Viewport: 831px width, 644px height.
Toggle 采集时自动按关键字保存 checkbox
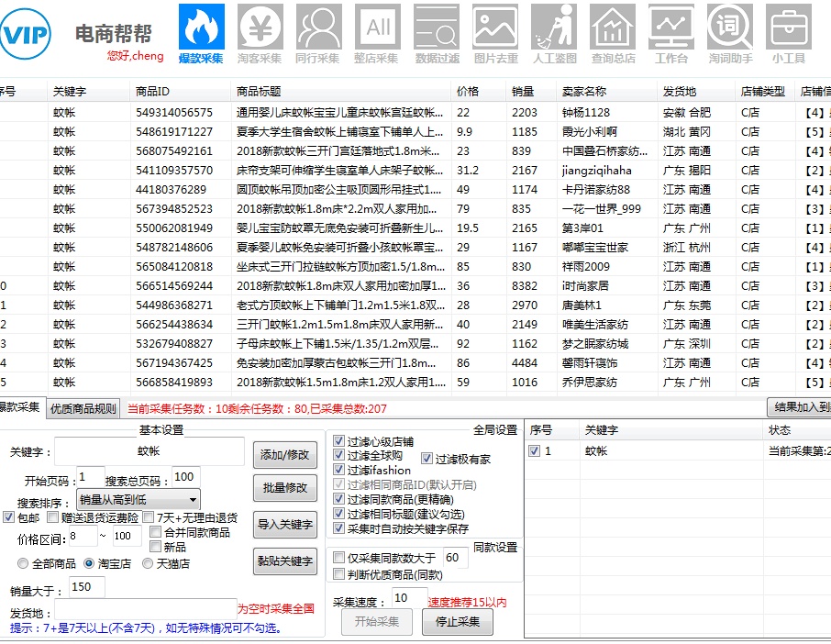tap(339, 527)
